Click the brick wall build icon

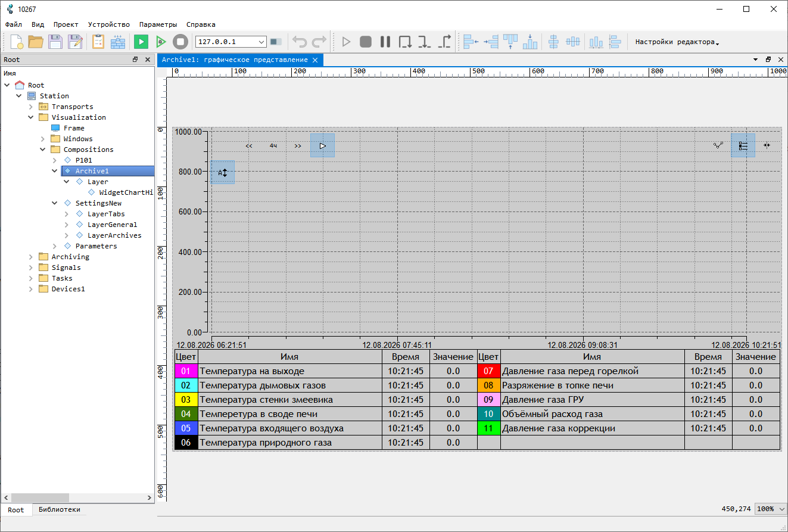tap(118, 42)
